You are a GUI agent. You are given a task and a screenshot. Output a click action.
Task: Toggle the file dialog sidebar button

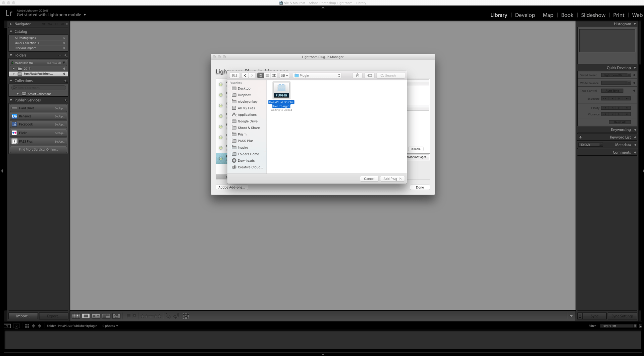coord(235,75)
